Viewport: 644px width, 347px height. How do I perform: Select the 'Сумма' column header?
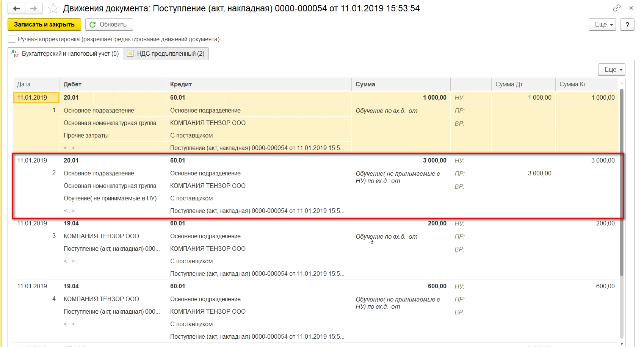[x=401, y=84]
